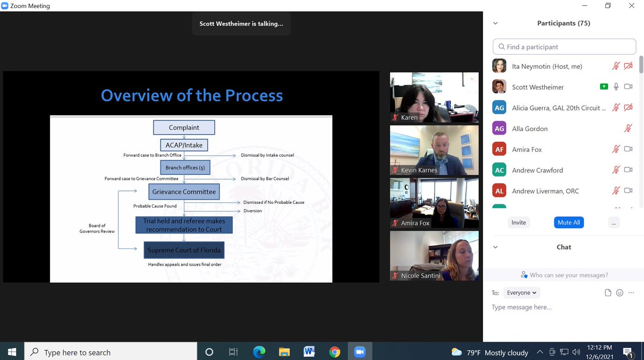Collapse the Participants panel chevron
The width and height of the screenshot is (644, 360).
pos(495,24)
